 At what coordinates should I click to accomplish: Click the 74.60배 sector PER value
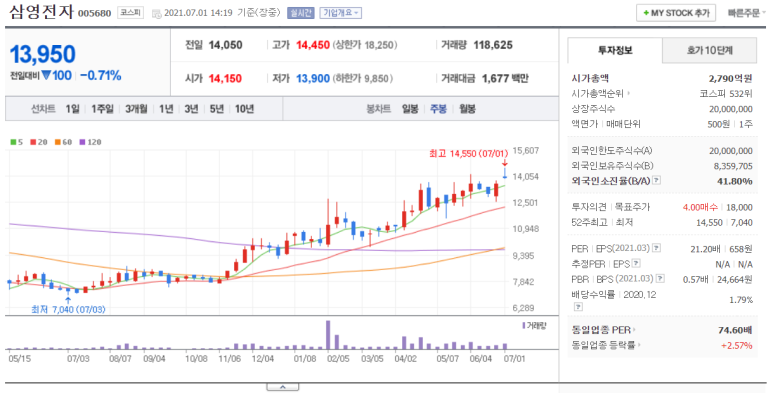(735, 330)
